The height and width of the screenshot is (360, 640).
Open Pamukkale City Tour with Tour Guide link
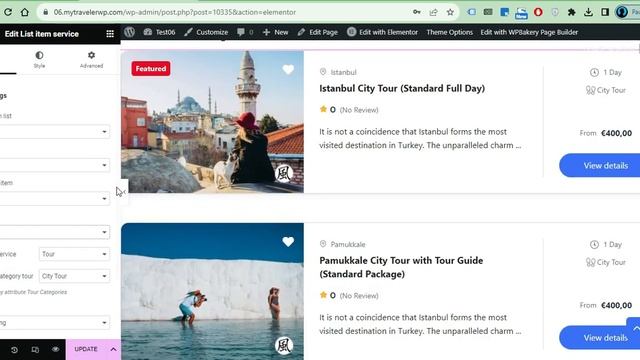click(401, 267)
